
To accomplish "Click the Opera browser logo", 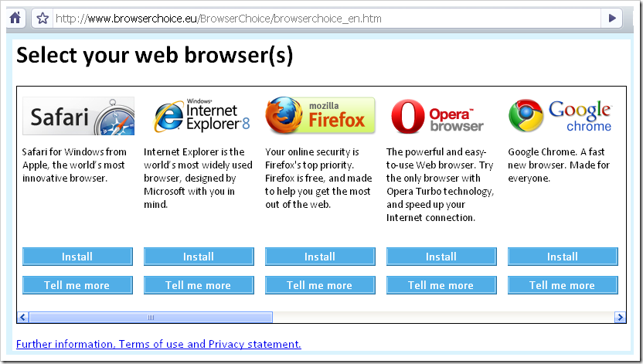I will click(x=437, y=117).
